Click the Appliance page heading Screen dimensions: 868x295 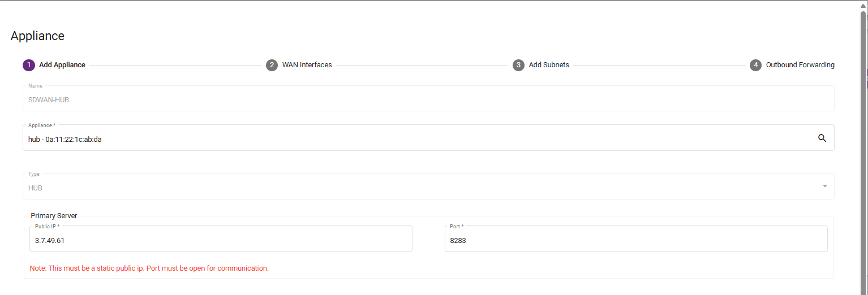click(x=37, y=36)
